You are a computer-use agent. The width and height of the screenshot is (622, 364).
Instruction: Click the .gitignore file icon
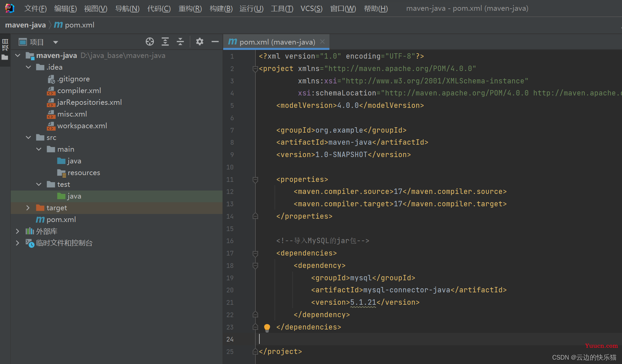51,79
